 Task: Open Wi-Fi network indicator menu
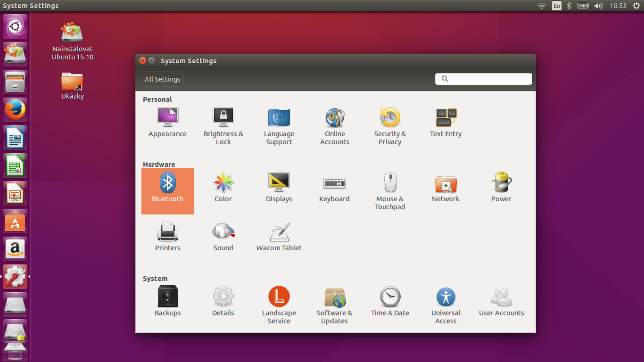[542, 6]
